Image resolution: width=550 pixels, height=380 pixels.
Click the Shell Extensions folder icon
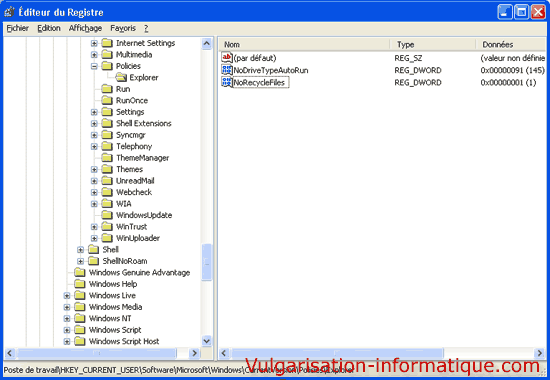tap(107, 124)
